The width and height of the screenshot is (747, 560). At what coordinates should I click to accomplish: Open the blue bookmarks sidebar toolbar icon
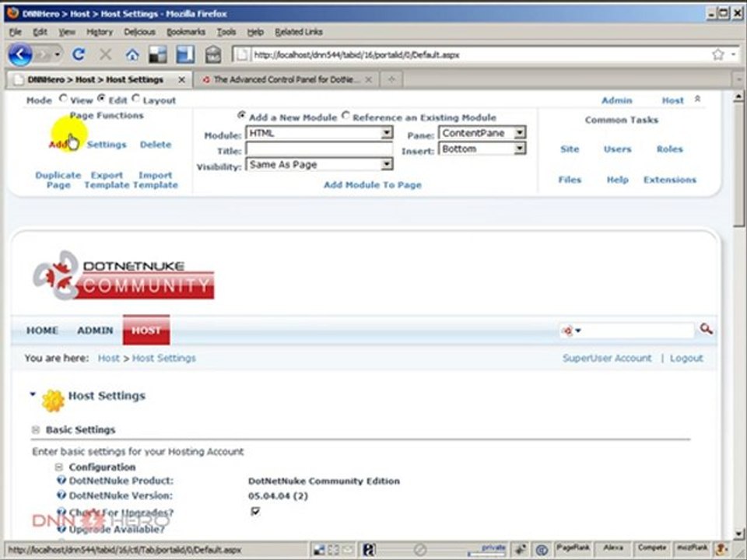click(185, 54)
